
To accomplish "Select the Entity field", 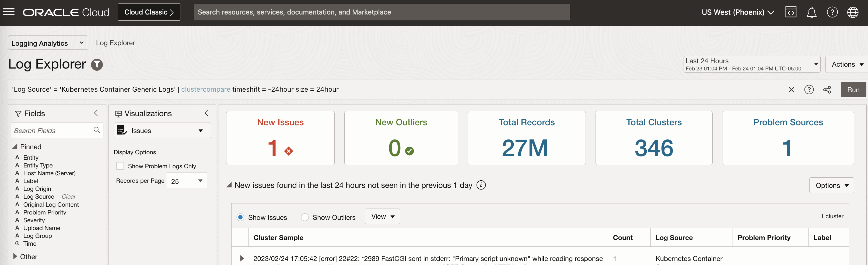I will [31, 157].
